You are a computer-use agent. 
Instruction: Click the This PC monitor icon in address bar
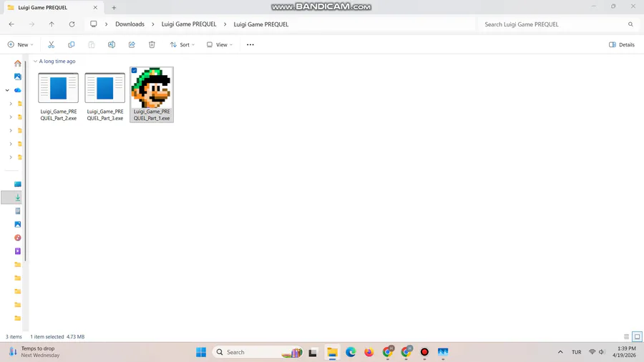pos(94,24)
